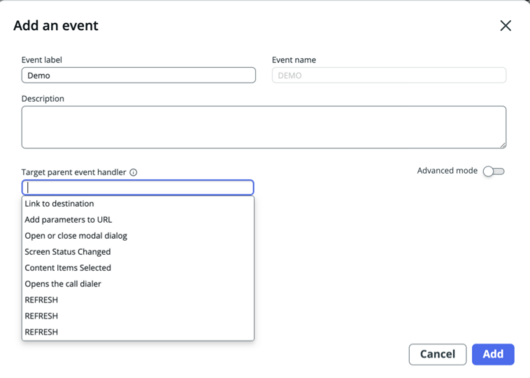Select Screen Status Changed handler
Viewport: 530px width, 378px height.
coord(138,252)
